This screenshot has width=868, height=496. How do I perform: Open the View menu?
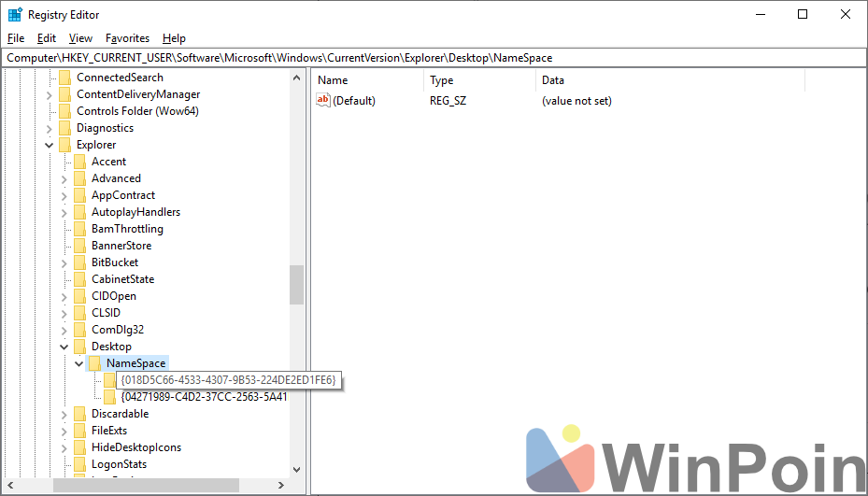pyautogui.click(x=80, y=38)
